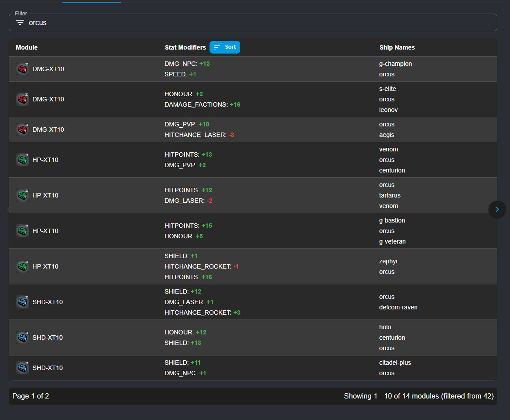The height and width of the screenshot is (420, 510).
Task: Click 'tartarus' ship name
Action: 390,195
